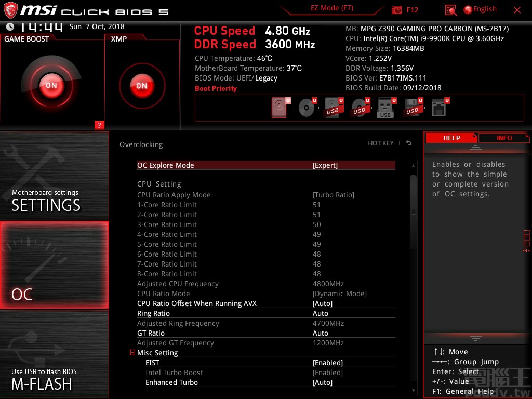This screenshot has width=532, height=399.
Task: Collapse the Misc Setting group
Action: pyautogui.click(x=132, y=353)
